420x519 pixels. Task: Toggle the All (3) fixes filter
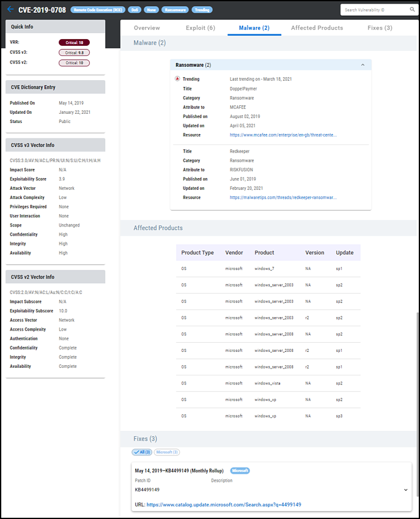click(141, 452)
